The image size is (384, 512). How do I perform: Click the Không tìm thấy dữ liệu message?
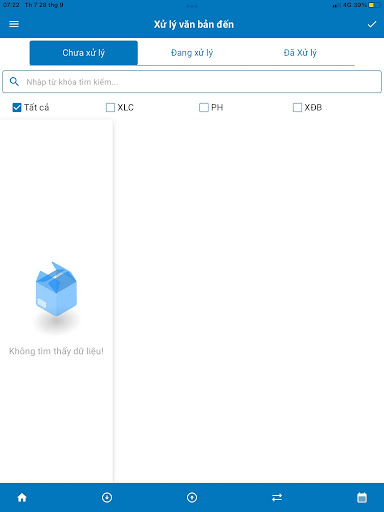[x=56, y=351]
